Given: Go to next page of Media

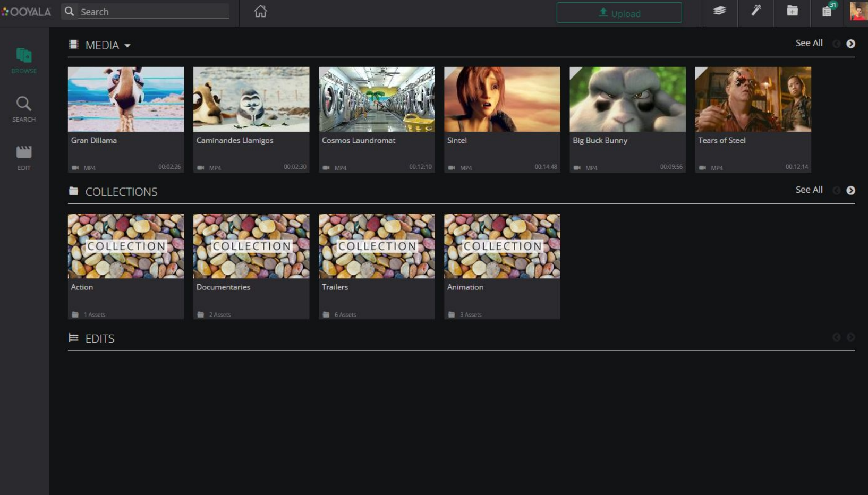Looking at the screenshot, I should coord(850,44).
